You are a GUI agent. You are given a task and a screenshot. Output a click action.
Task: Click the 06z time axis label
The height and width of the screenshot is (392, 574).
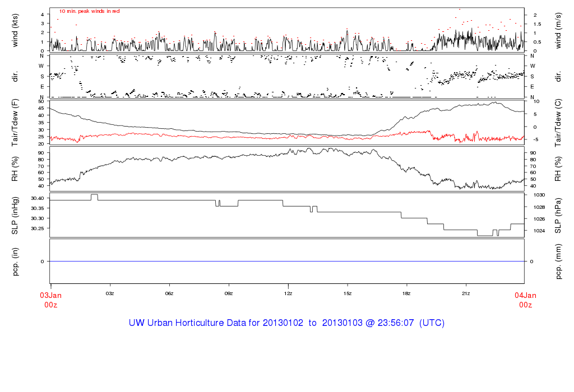(x=169, y=293)
